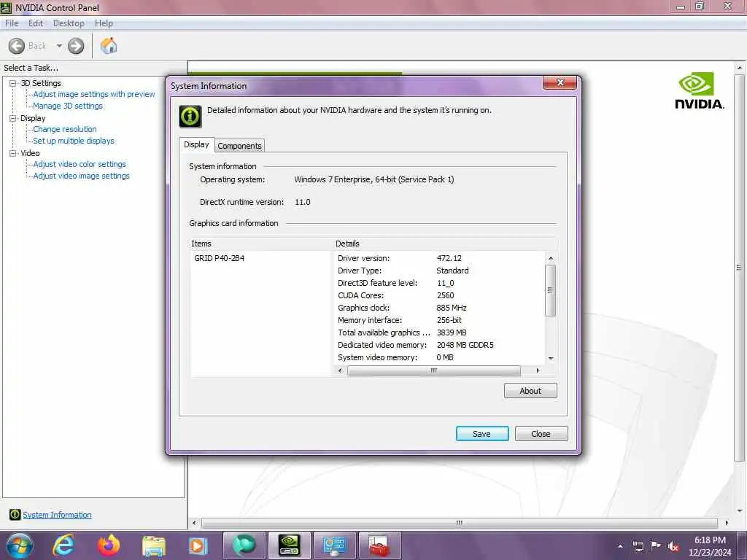Open the Windows Start button
Viewport: 747px width, 560px height.
(20, 545)
